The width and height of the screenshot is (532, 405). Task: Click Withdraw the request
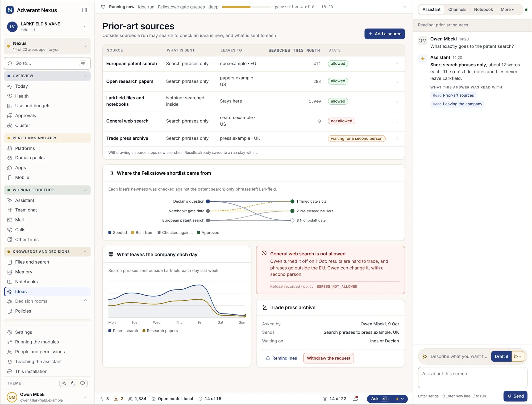[328, 358]
